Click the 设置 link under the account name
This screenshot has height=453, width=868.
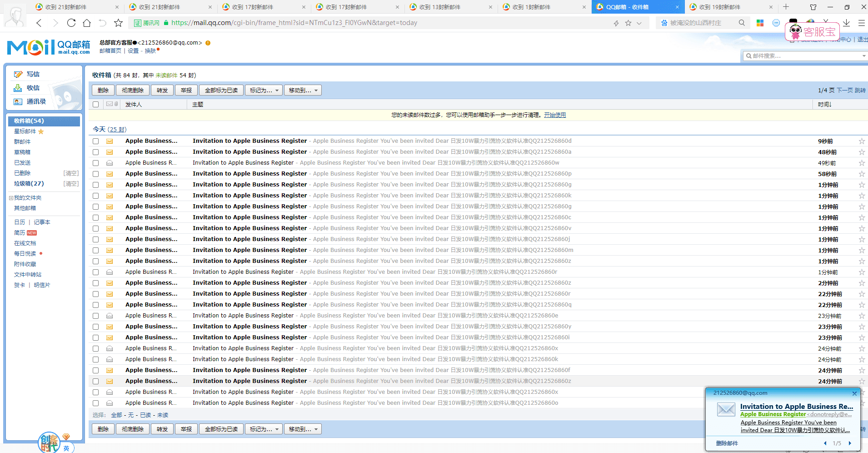(x=133, y=51)
